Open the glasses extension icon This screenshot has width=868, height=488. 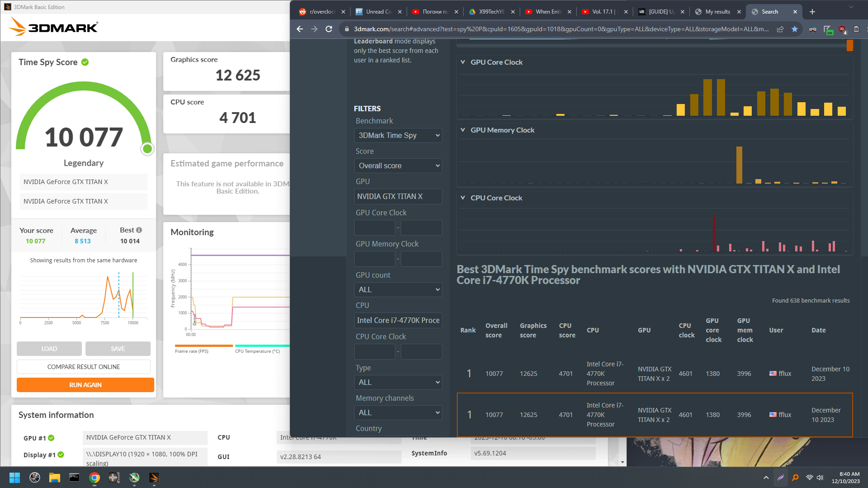point(813,29)
